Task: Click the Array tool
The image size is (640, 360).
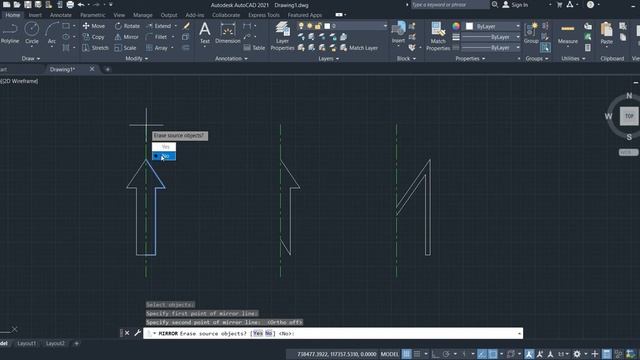Action: pyautogui.click(x=157, y=48)
